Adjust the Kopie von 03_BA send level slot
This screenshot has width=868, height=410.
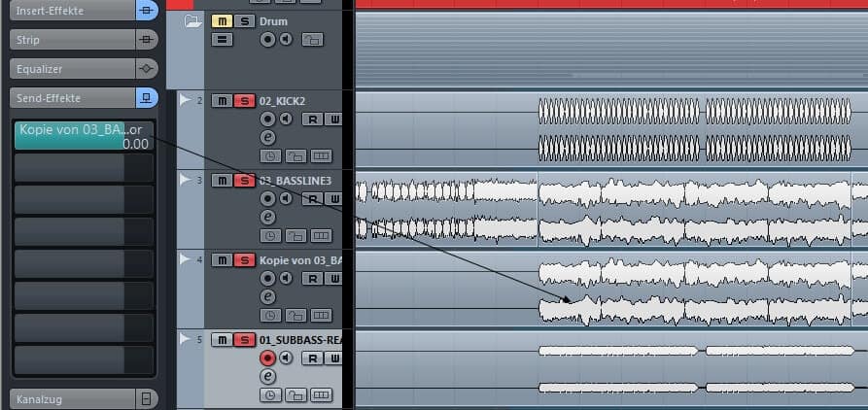(84, 136)
